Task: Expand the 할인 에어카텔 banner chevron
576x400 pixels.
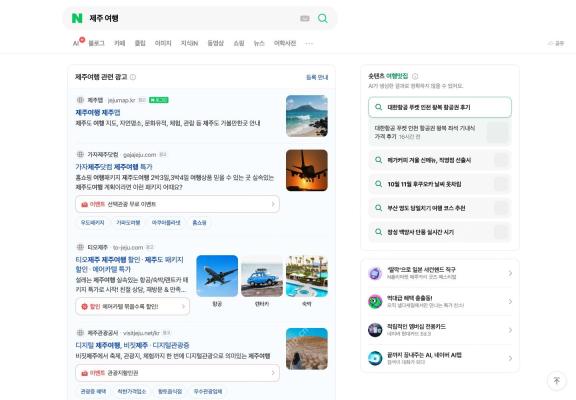Action: click(183, 306)
